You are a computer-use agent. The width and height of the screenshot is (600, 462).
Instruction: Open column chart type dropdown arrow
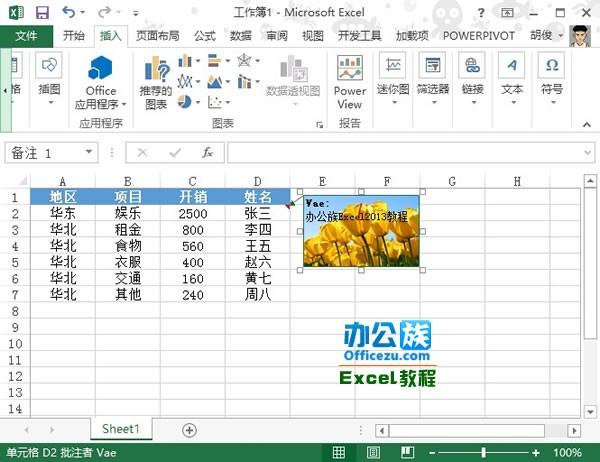coord(198,61)
